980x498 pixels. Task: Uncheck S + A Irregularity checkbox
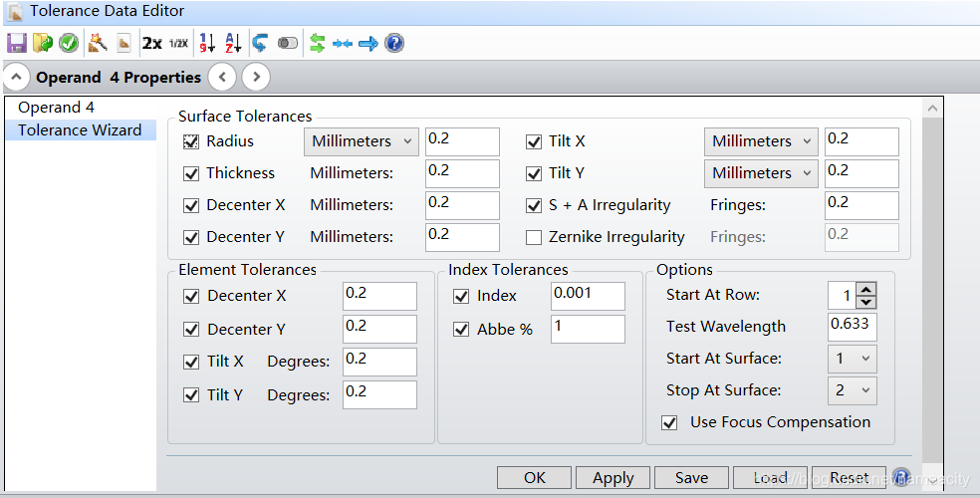click(x=534, y=205)
